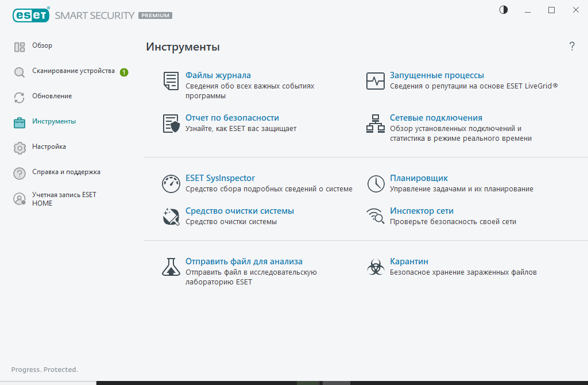Click the log document icon for Файлы журнала
Image resolution: width=588 pixels, height=385 pixels.
click(x=171, y=80)
